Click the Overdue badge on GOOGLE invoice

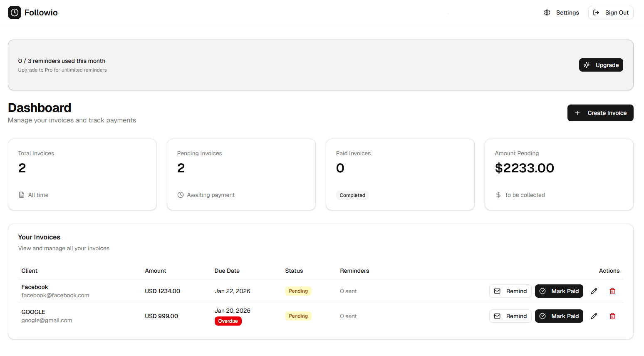(x=228, y=321)
